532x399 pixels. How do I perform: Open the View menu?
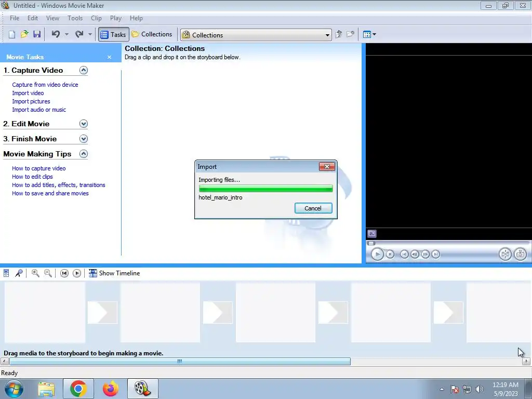click(x=52, y=18)
